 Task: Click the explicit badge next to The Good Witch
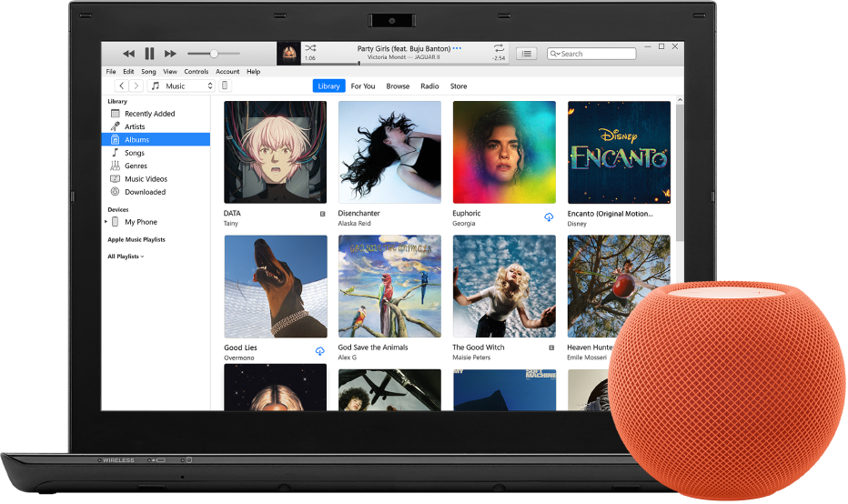pos(551,348)
